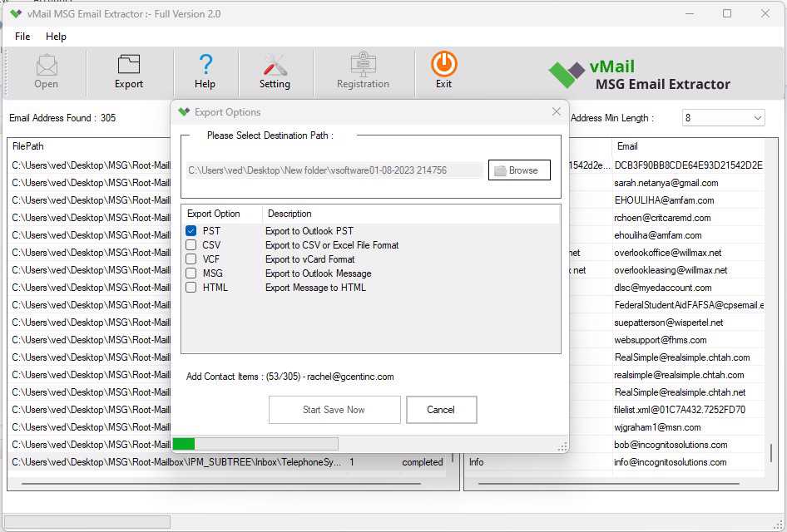Click the Export Options dialog title icon
The image size is (787, 532).
pyautogui.click(x=184, y=112)
